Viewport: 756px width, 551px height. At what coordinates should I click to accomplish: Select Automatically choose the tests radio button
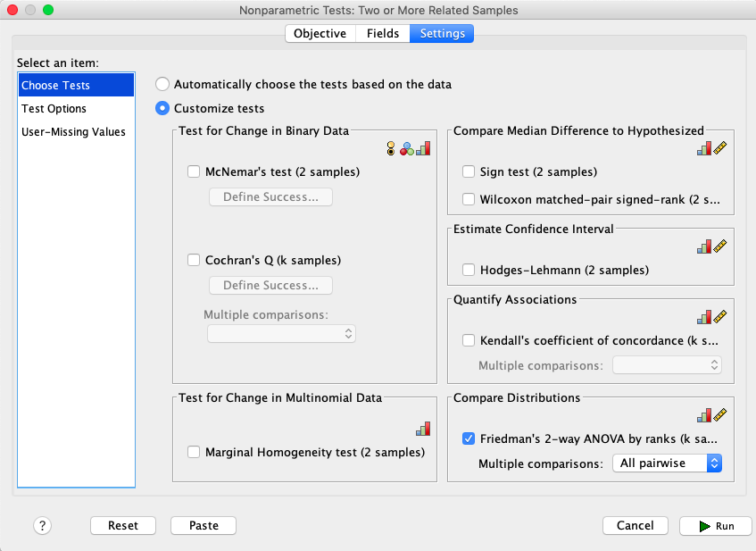pyautogui.click(x=162, y=85)
